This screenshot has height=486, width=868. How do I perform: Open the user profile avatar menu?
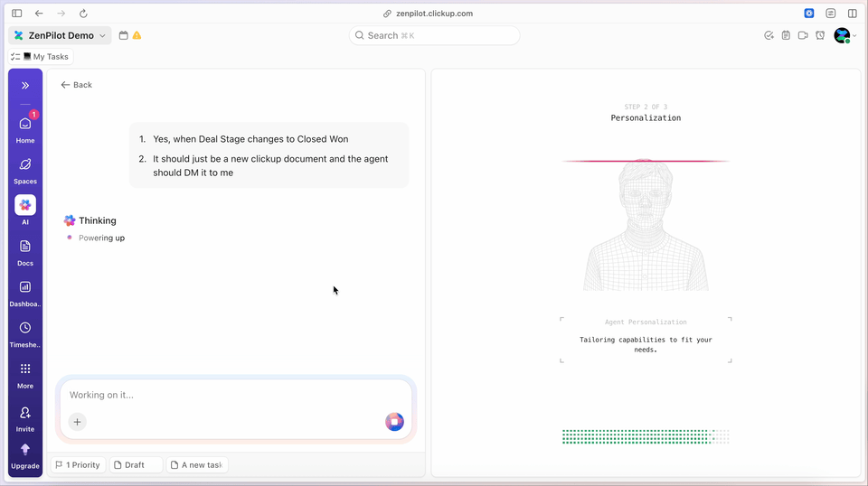844,36
